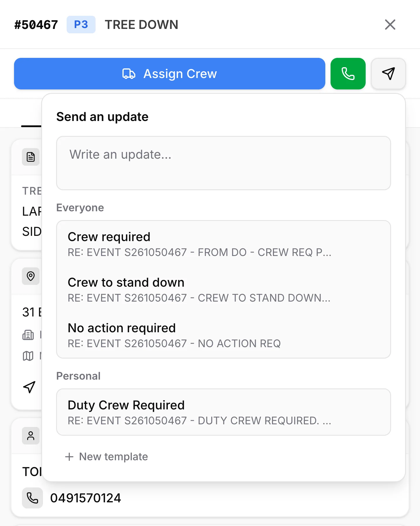Screen dimensions: 420x526
Task: Click the person contact icon
Action: (x=31, y=436)
